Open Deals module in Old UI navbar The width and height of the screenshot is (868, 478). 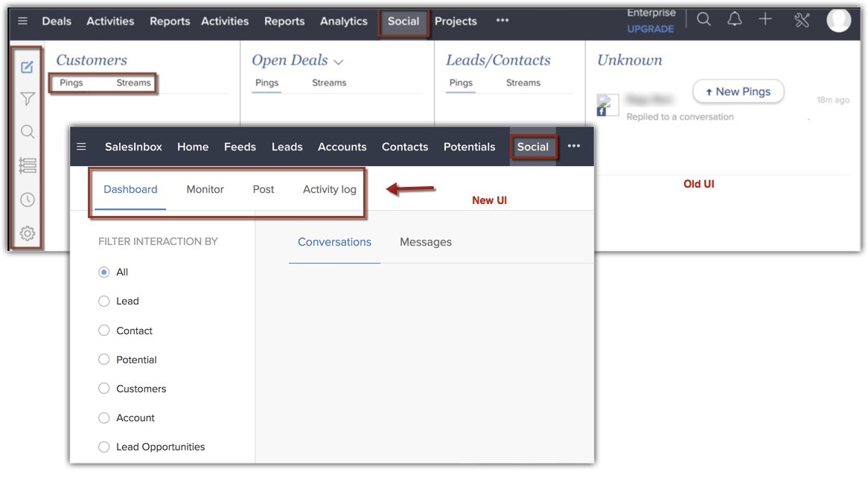click(x=57, y=21)
